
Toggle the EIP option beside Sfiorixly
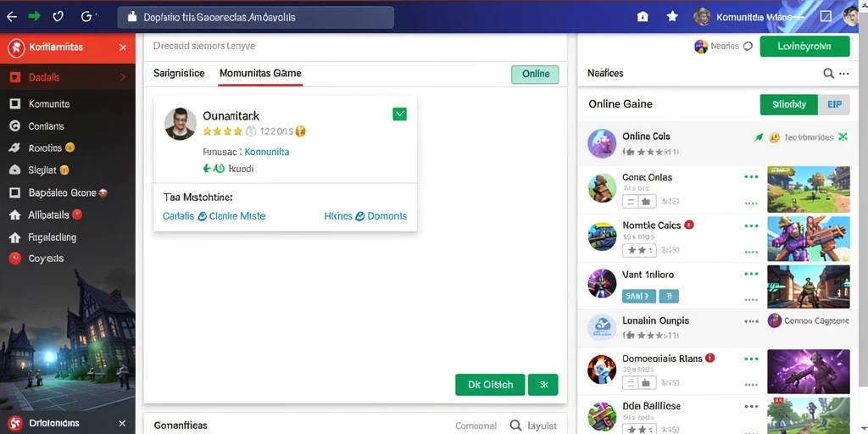[834, 104]
